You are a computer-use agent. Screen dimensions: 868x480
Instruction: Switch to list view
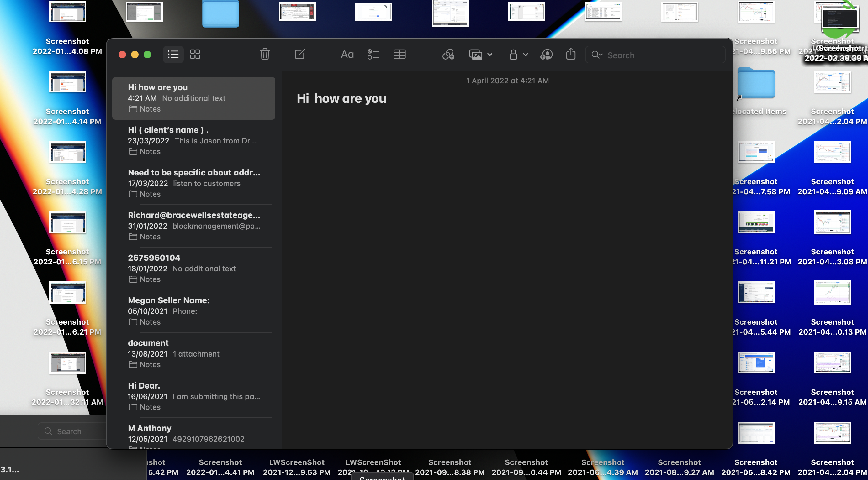pyautogui.click(x=173, y=54)
